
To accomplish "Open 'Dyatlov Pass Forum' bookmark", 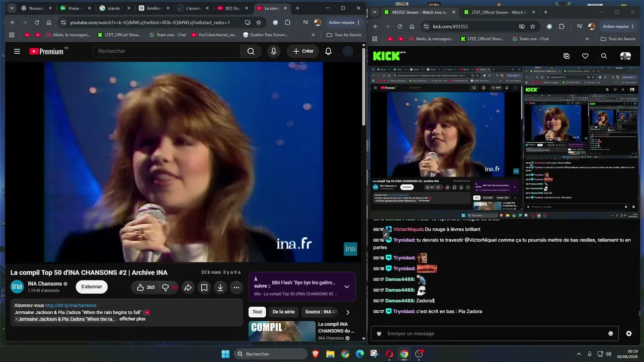I will [x=266, y=35].
